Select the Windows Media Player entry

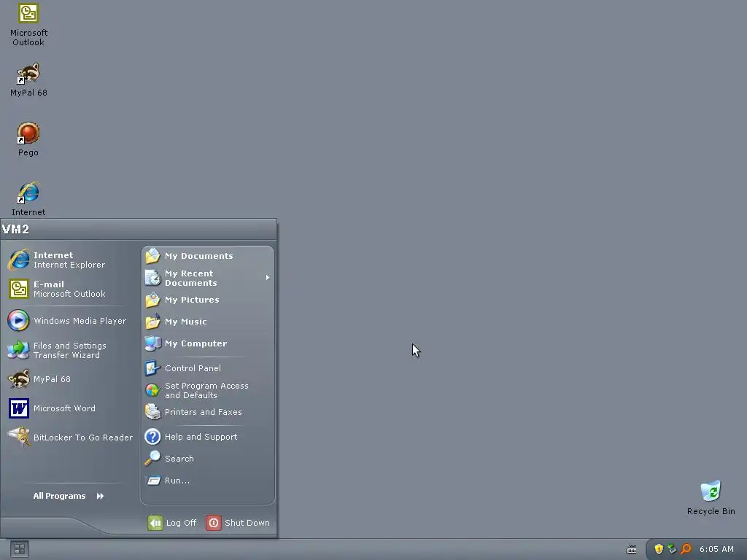pyautogui.click(x=69, y=321)
